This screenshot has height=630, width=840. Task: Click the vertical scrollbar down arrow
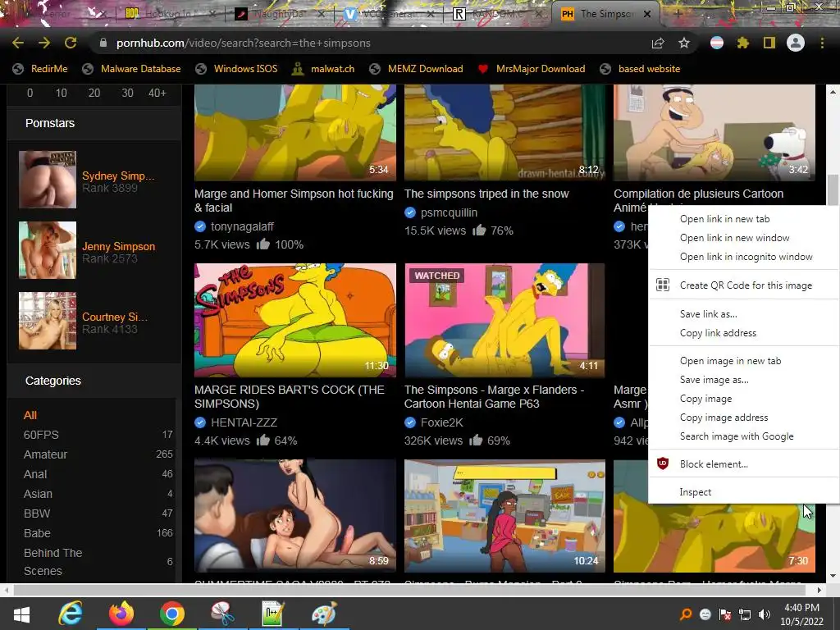[x=833, y=576]
